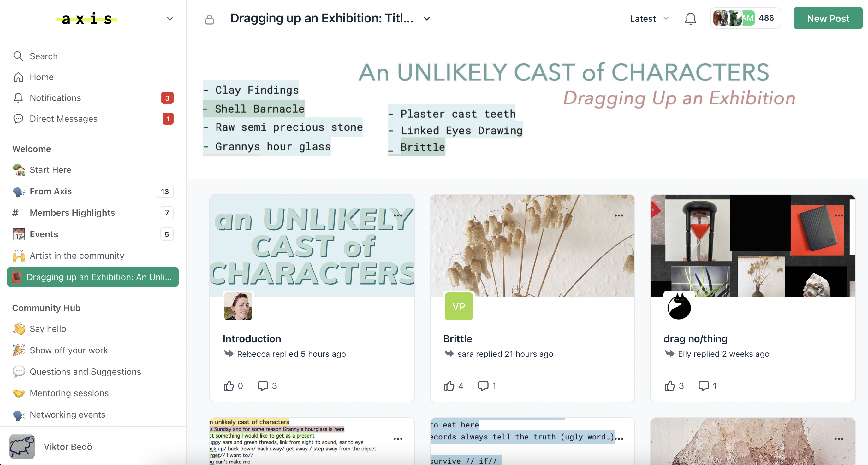Click the New Post button
868x465 pixels.
pos(828,19)
